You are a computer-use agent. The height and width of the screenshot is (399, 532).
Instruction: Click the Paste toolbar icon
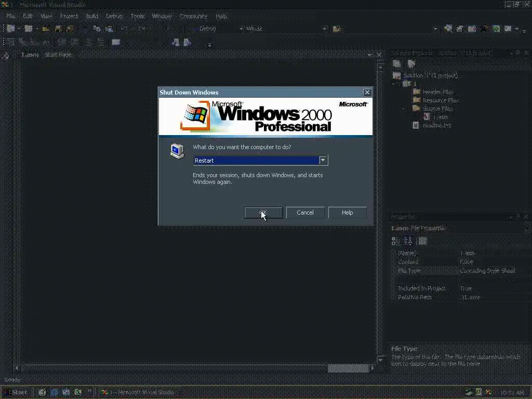[109, 29]
